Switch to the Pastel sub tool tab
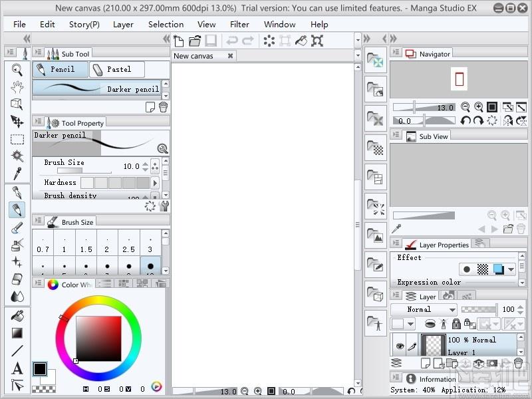The image size is (532, 399). [117, 69]
